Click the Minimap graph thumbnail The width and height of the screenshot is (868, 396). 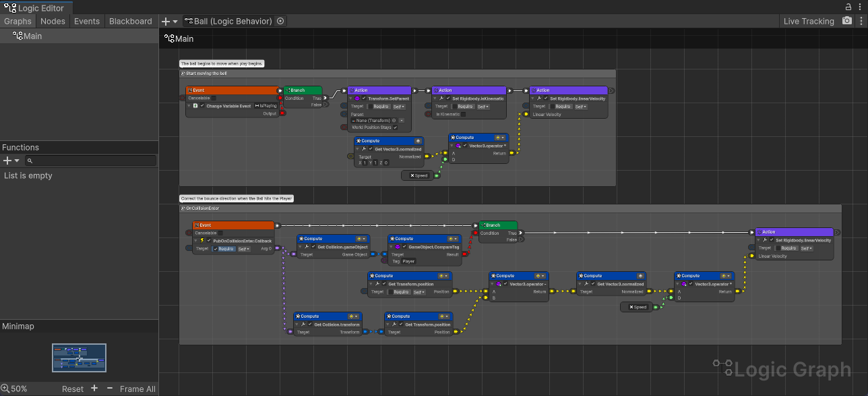[79, 358]
